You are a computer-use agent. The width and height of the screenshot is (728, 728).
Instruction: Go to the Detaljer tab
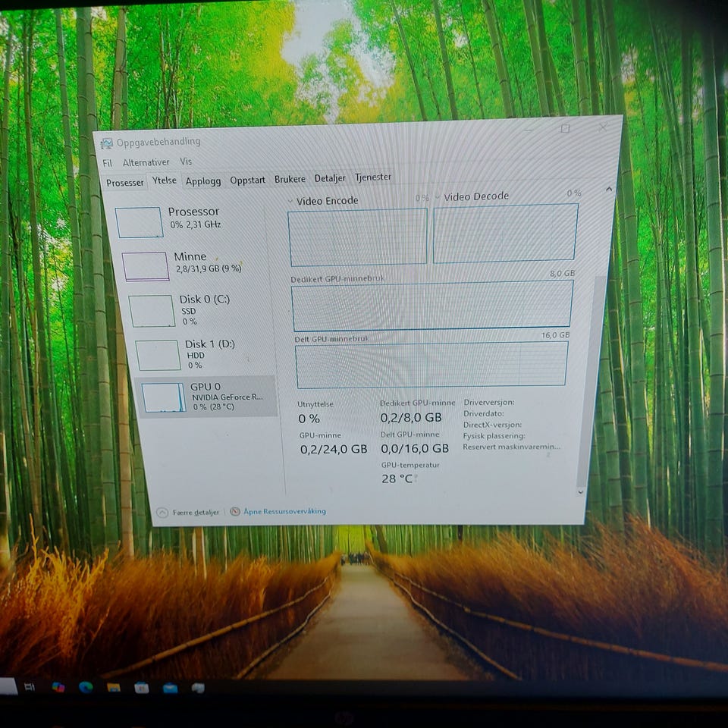point(330,177)
